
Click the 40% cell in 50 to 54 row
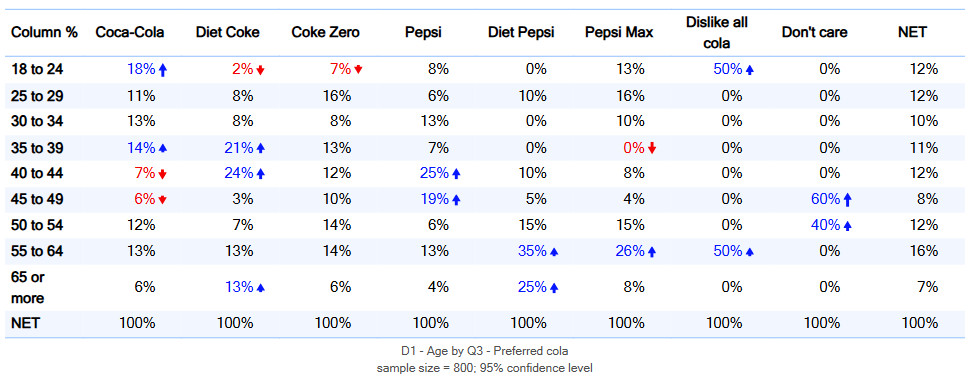click(x=826, y=226)
